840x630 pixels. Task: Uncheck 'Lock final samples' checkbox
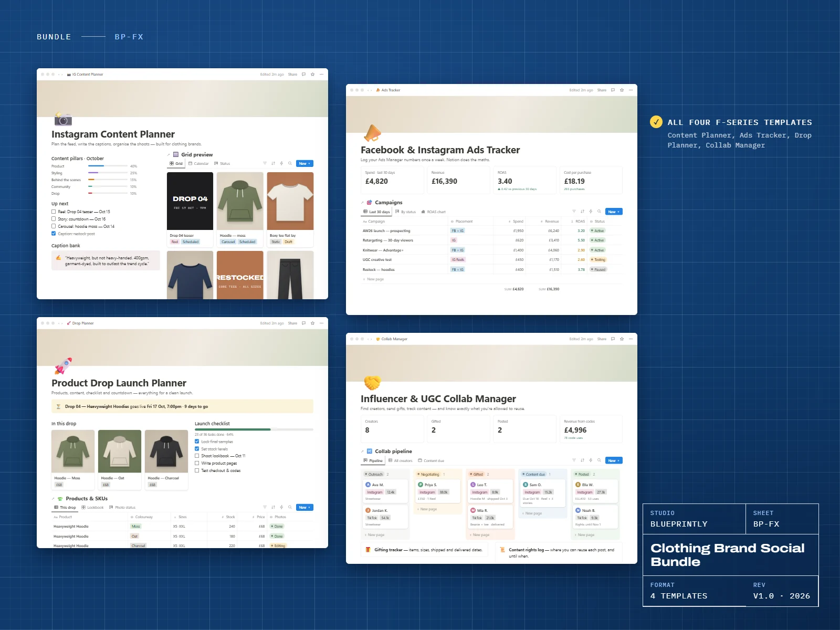197,442
